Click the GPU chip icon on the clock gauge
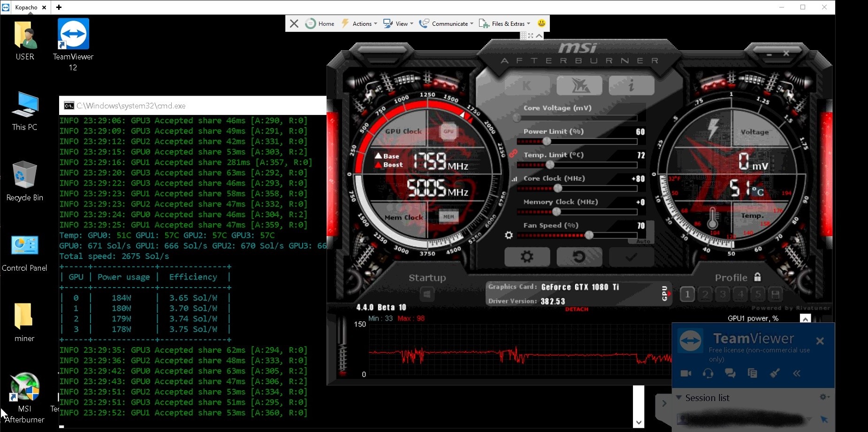868x432 pixels. (449, 131)
